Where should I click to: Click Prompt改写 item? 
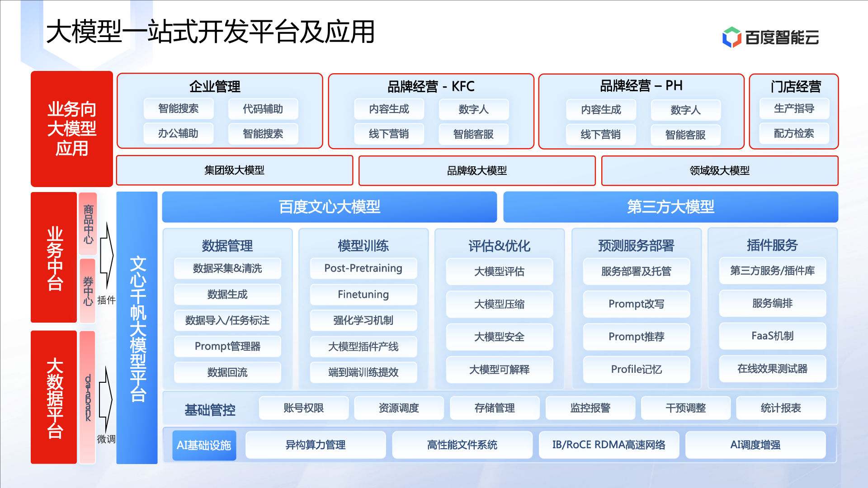[637, 304]
